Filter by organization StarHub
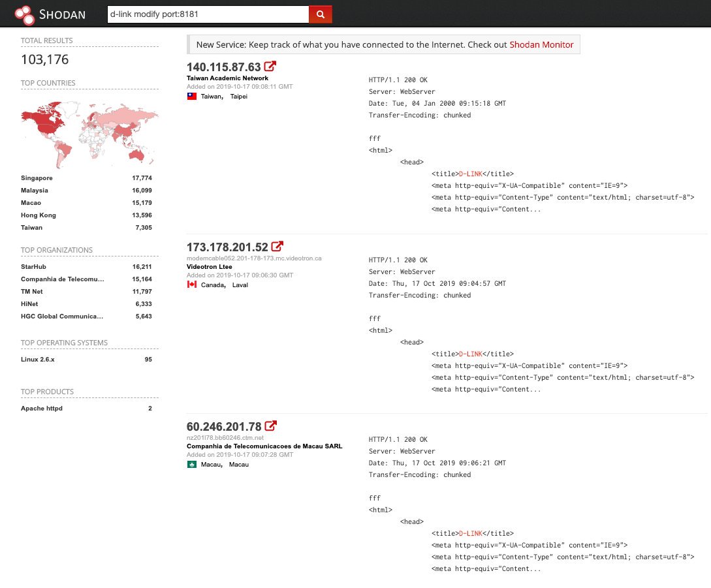Screen dimensions: 711x588 (x=33, y=266)
